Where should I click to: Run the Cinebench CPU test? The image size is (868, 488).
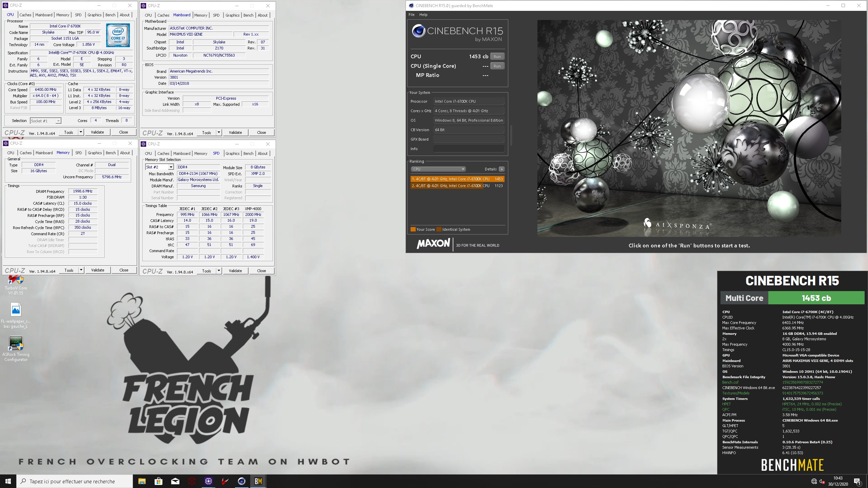[x=497, y=57]
